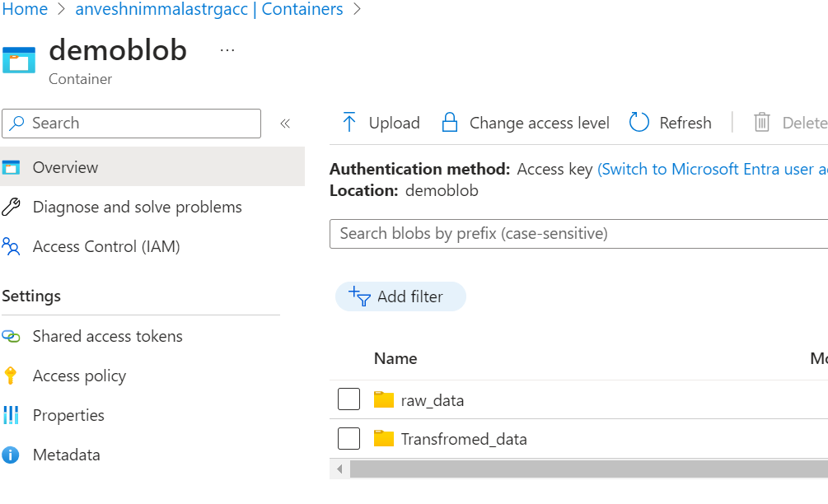Click the wrench icon for Diagnose problems
828x504 pixels.
coord(11,207)
